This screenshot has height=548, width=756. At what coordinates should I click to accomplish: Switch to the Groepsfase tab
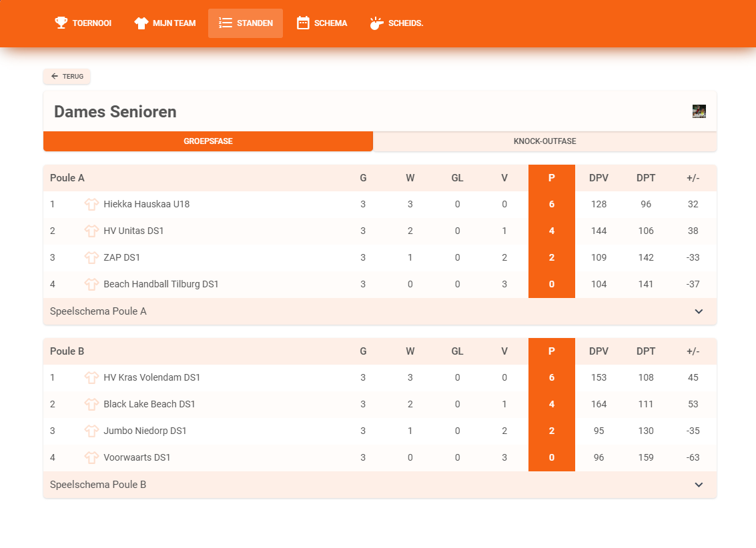pyautogui.click(x=208, y=141)
